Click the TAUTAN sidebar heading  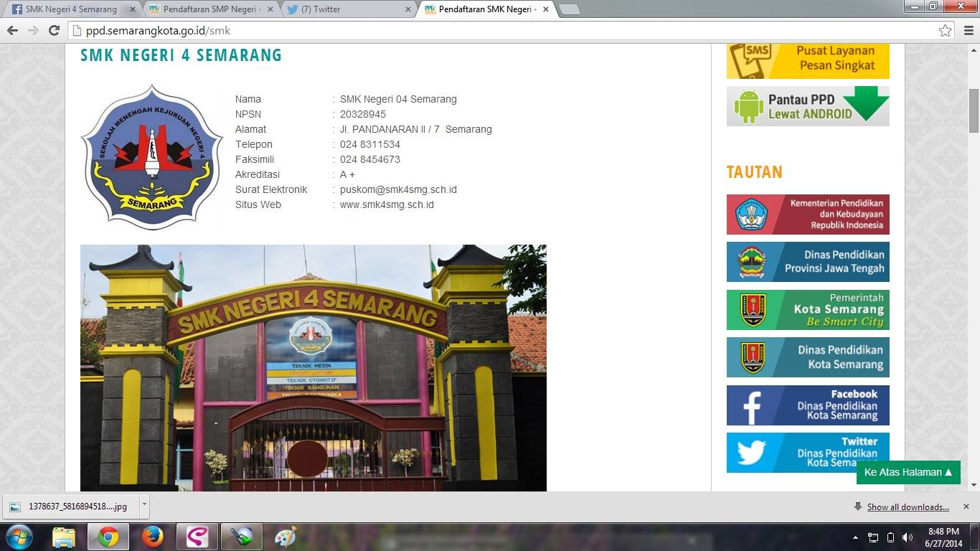(x=754, y=172)
